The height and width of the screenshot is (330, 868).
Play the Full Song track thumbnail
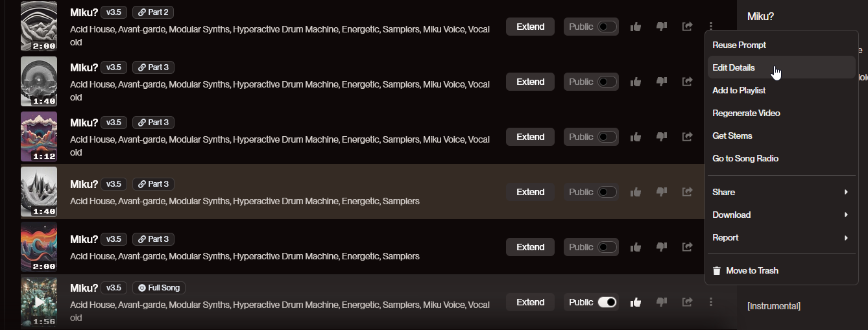39,302
